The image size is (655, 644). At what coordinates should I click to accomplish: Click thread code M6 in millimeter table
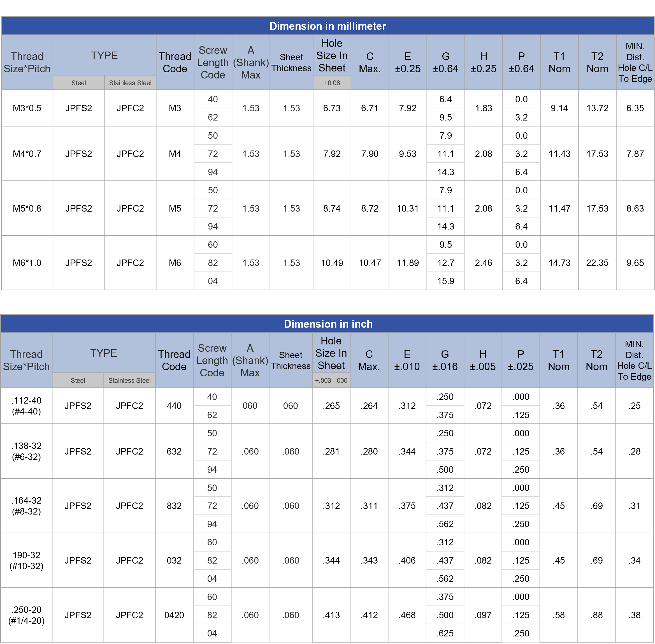pos(175,263)
